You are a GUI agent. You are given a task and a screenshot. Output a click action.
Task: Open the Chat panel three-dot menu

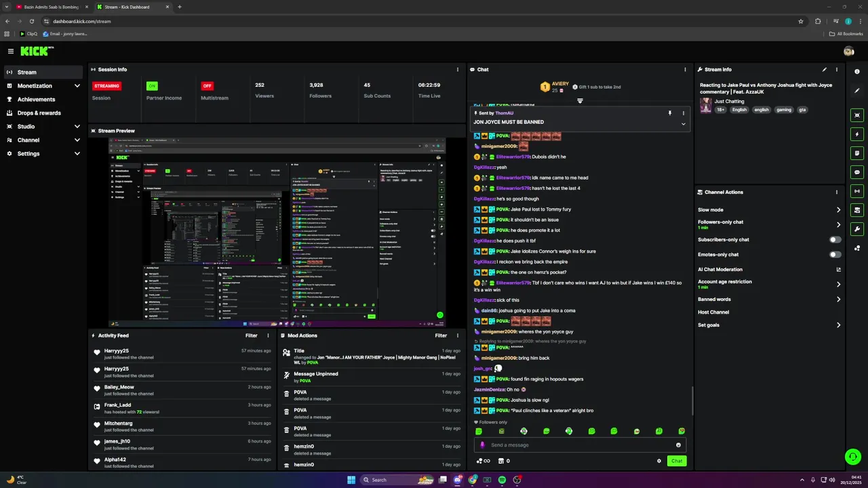click(x=685, y=69)
